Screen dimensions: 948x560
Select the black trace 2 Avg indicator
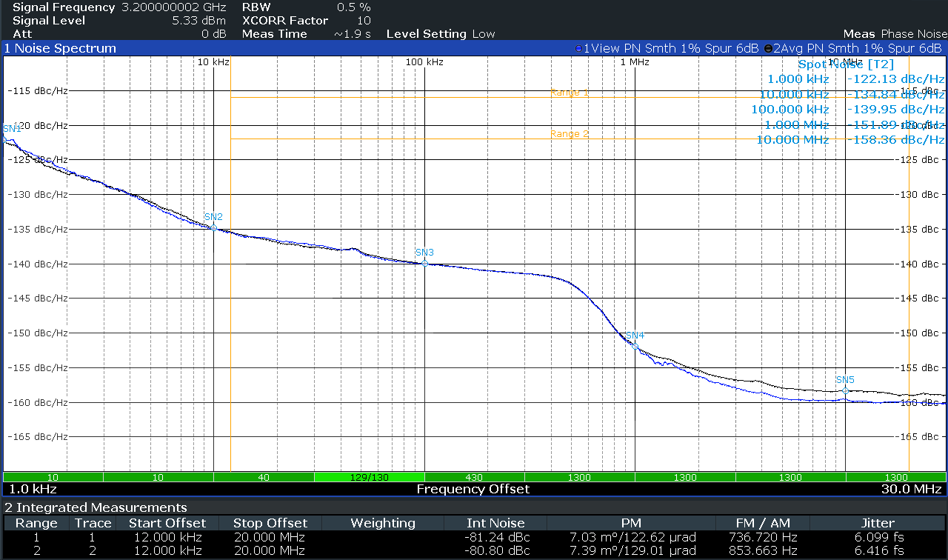point(852,48)
